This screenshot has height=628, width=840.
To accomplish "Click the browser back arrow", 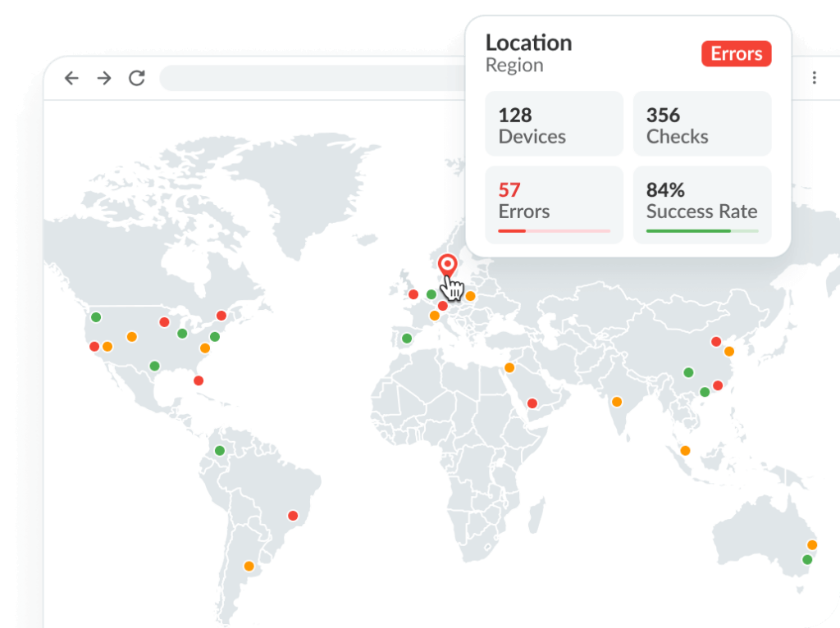I will coord(71,78).
